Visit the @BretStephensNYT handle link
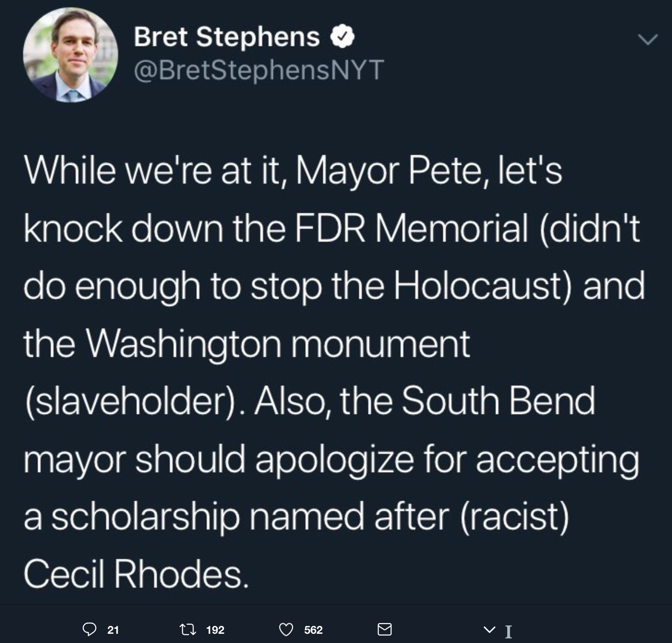672x643 pixels. click(x=258, y=70)
